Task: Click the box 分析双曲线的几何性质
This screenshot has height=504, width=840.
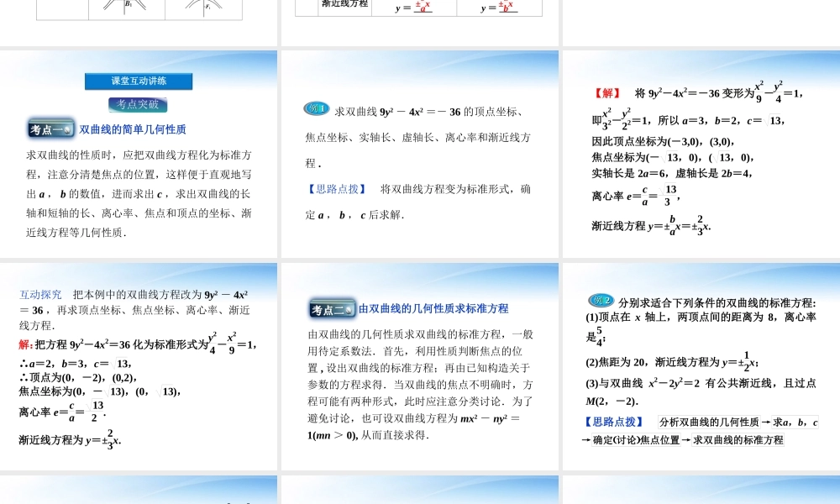Action: click(x=709, y=422)
